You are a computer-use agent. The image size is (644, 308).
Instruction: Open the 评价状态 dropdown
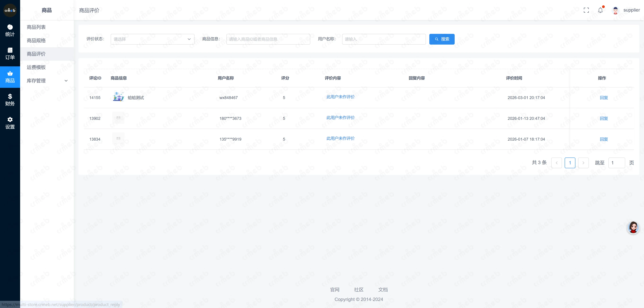click(152, 39)
